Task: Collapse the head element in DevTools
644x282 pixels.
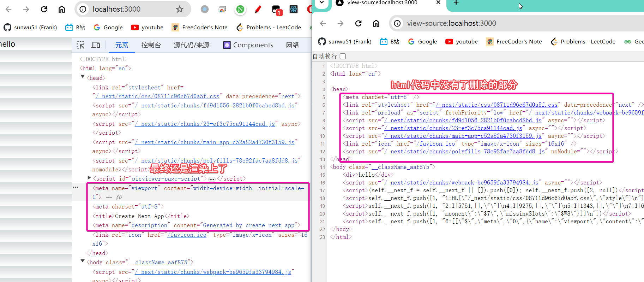Action: coord(83,76)
